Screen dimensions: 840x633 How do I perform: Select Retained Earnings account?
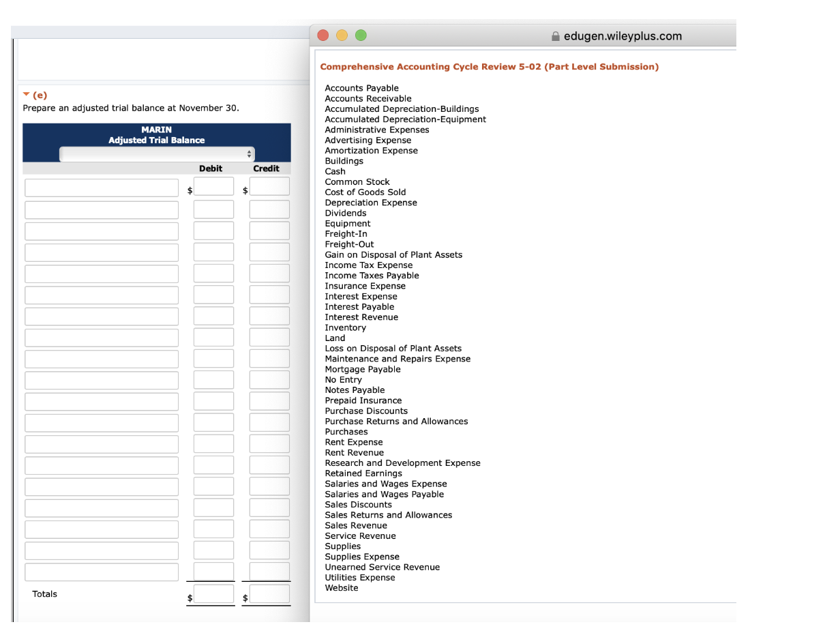363,473
